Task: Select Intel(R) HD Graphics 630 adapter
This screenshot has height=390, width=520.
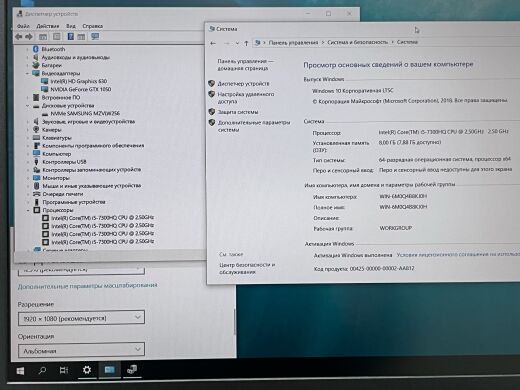Action: click(x=79, y=81)
